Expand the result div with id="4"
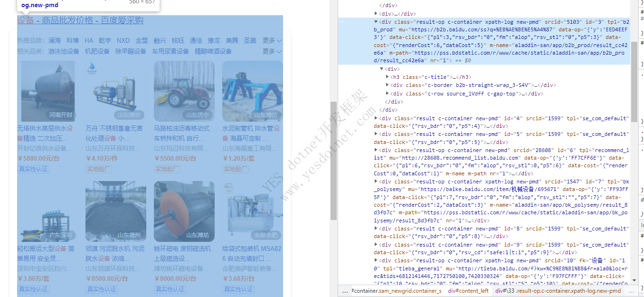This screenshot has height=297, width=644. [376, 118]
